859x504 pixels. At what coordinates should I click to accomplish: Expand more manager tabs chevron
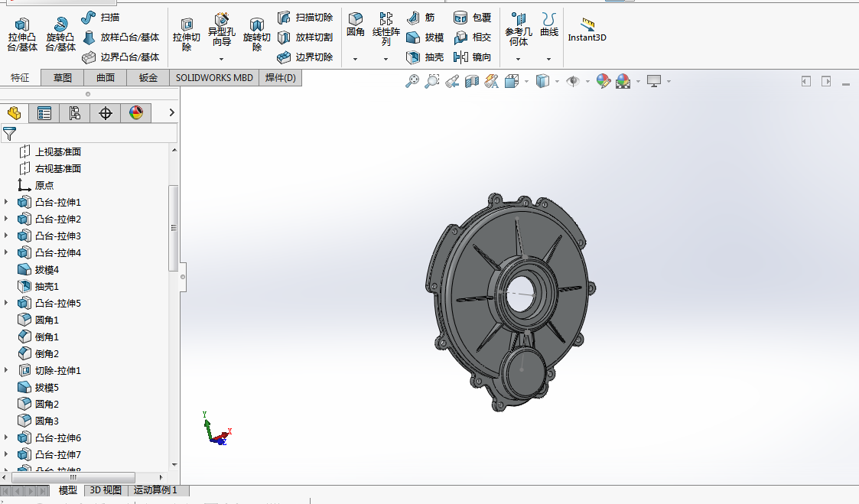tap(171, 112)
